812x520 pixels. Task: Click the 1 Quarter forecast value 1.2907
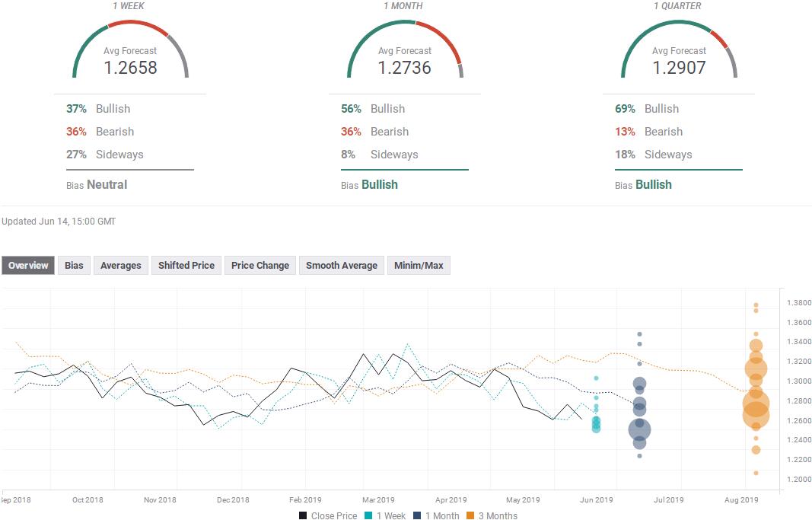click(x=679, y=68)
